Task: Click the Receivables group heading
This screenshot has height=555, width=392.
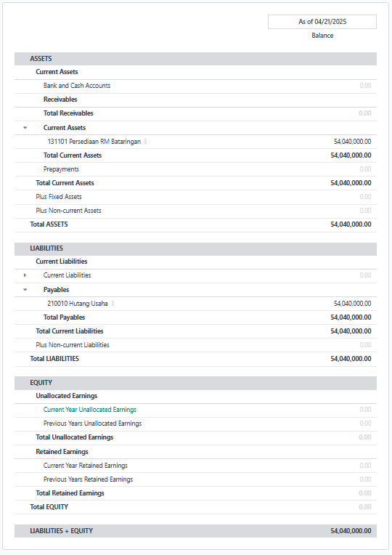Action: coord(60,100)
